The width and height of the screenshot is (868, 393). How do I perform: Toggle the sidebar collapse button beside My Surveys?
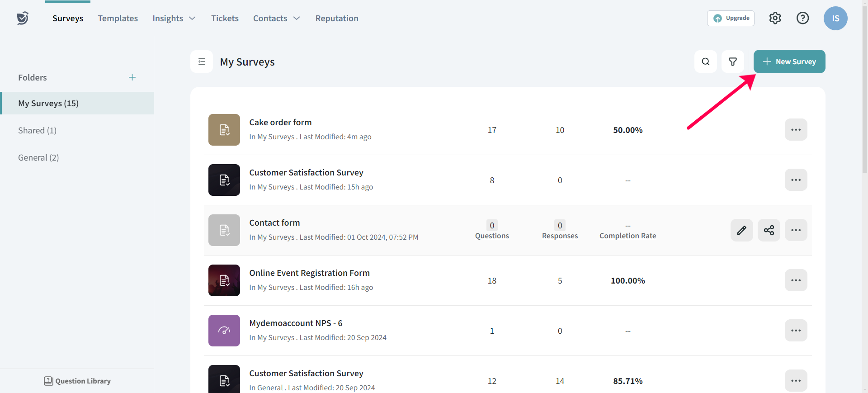click(x=202, y=62)
